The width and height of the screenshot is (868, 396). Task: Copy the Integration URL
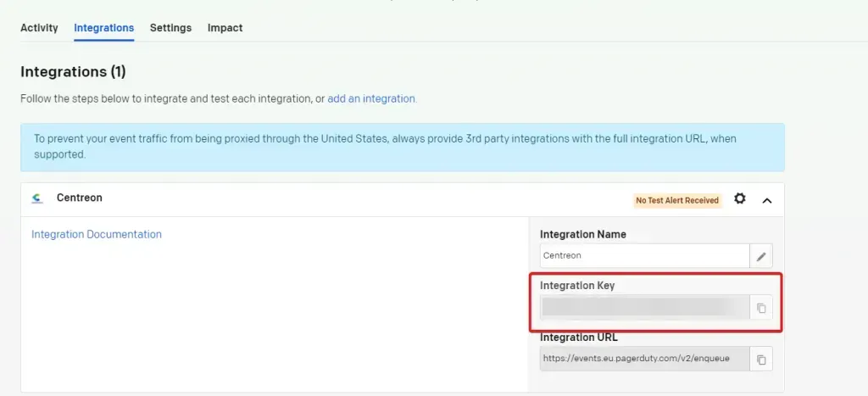click(x=761, y=359)
